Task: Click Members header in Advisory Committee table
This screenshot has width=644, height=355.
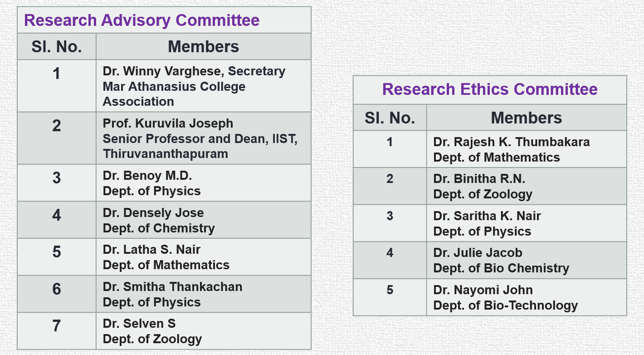Action: coord(204,47)
